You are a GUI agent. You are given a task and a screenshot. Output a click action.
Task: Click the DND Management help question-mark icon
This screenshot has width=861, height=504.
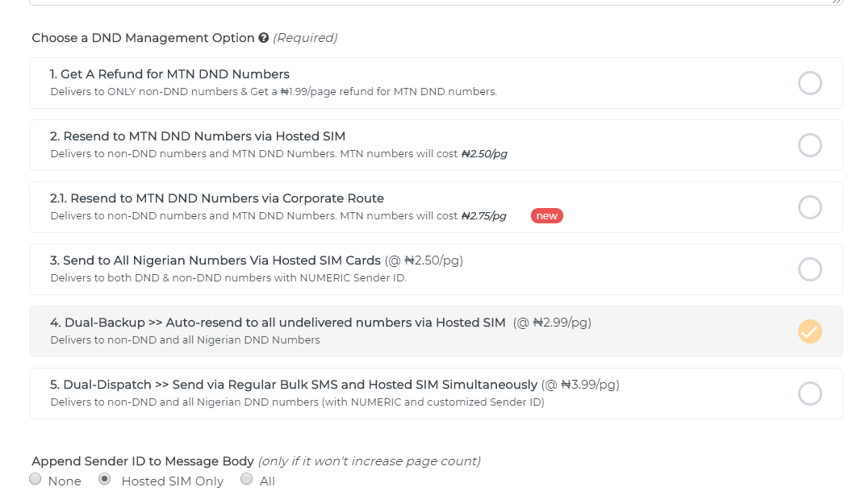click(x=264, y=38)
